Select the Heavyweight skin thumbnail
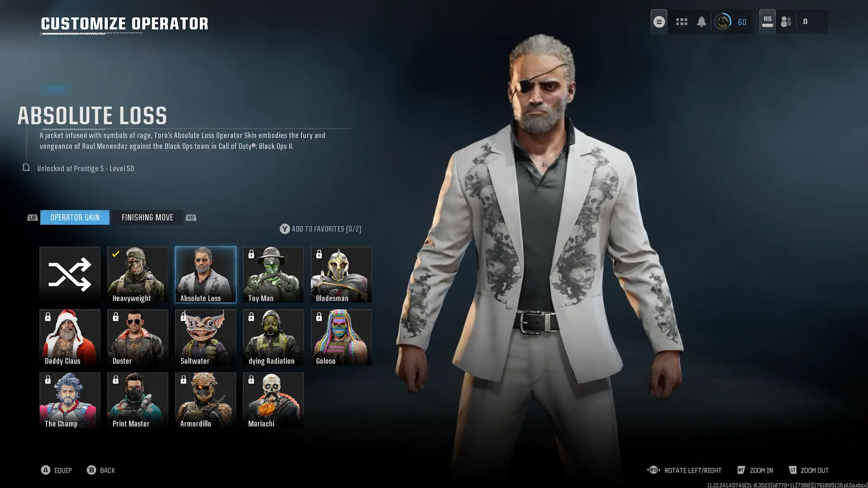The height and width of the screenshot is (488, 868). [137, 275]
